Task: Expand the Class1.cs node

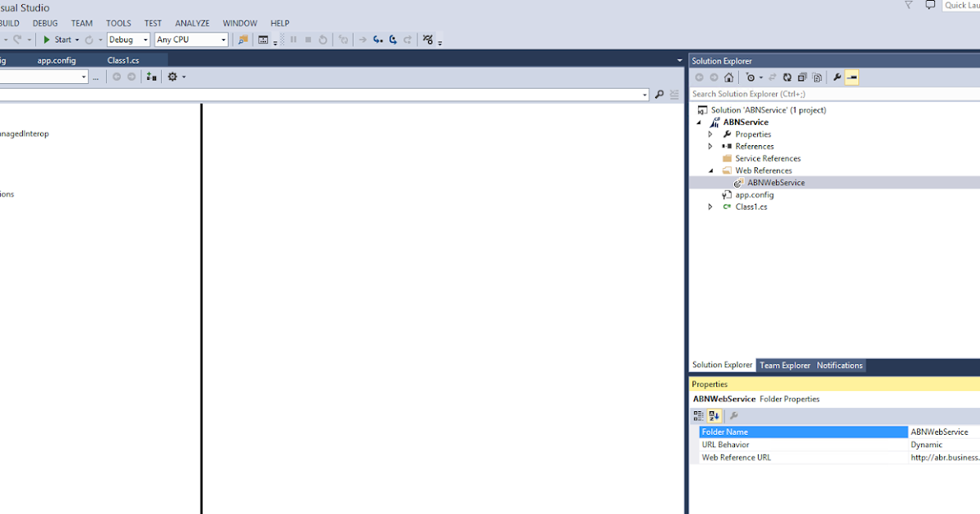Action: pyautogui.click(x=710, y=206)
